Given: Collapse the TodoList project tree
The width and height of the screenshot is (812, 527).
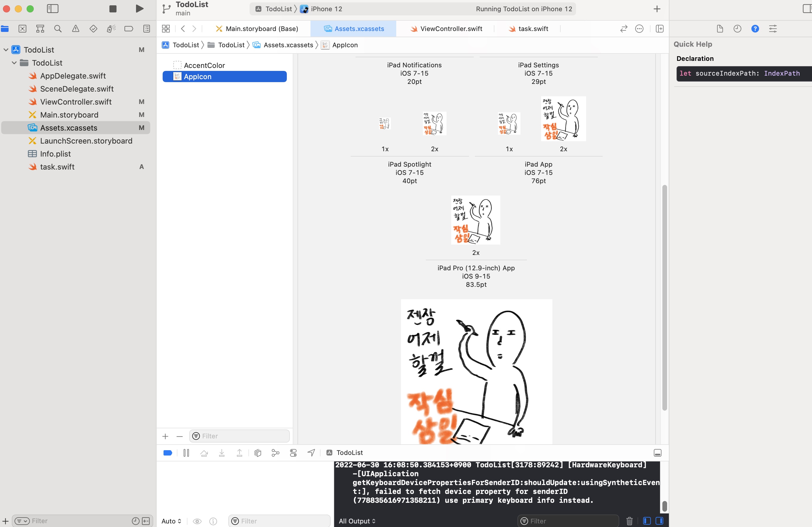Looking at the screenshot, I should pos(5,49).
